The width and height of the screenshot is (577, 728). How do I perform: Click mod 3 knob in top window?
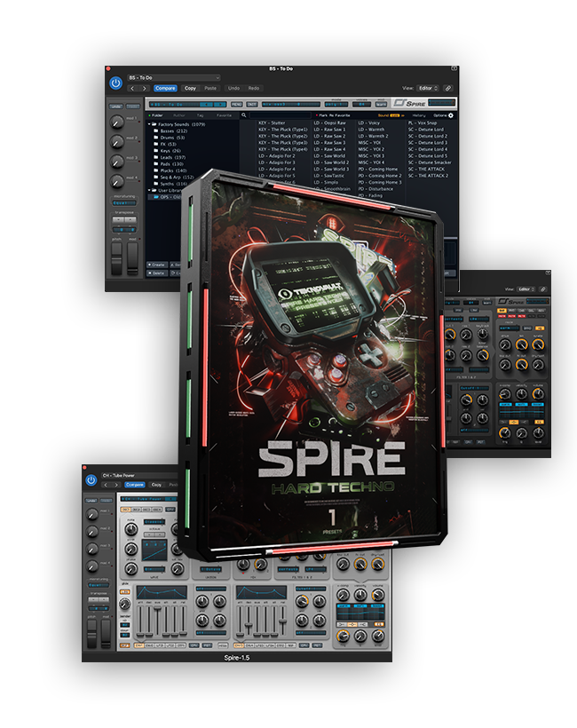click(116, 162)
